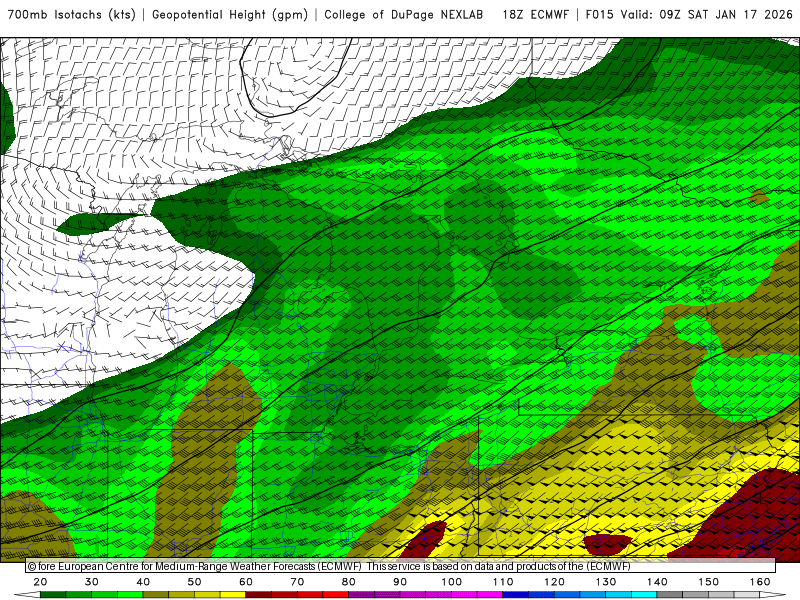Screen dimensions: 800x600
Task: Click the dark blue legend swatch under "110"
Action: click(516, 596)
